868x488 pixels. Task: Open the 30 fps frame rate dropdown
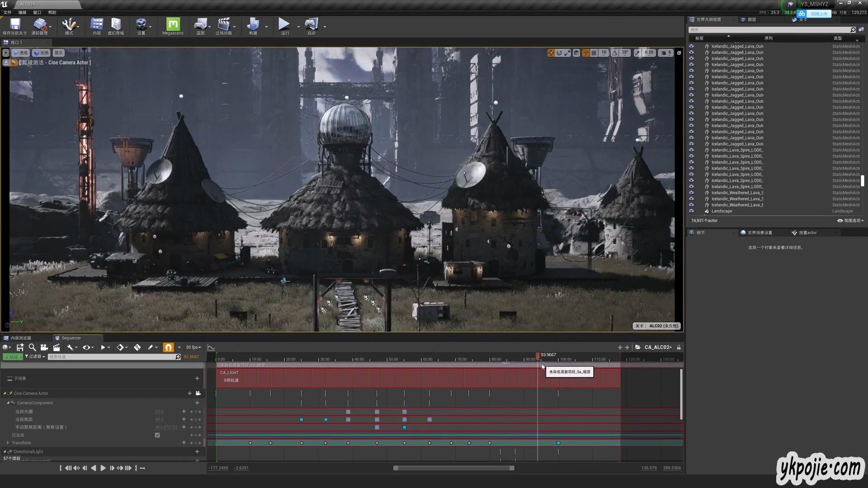(193, 347)
